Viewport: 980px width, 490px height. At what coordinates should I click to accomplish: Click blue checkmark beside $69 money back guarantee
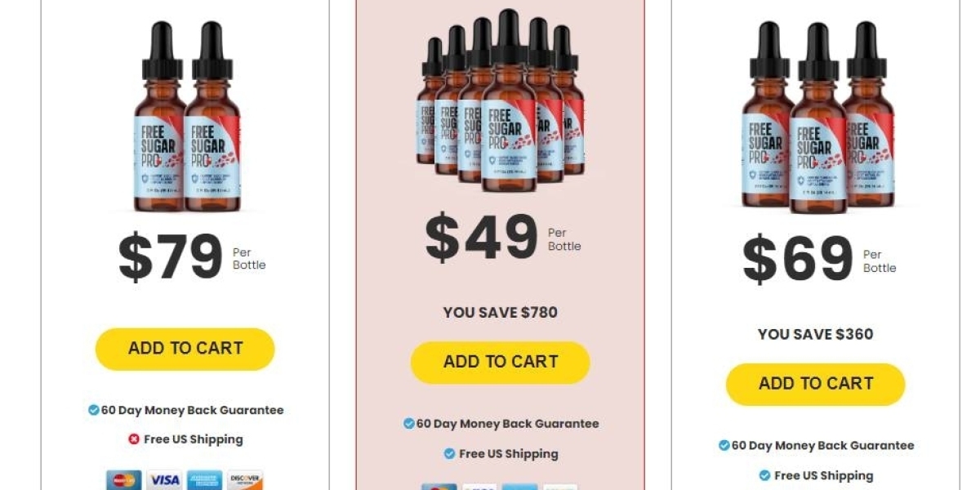pyautogui.click(x=724, y=445)
